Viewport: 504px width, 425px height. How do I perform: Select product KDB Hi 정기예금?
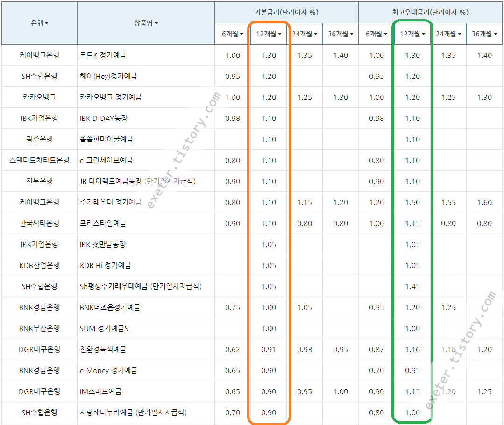(x=106, y=265)
